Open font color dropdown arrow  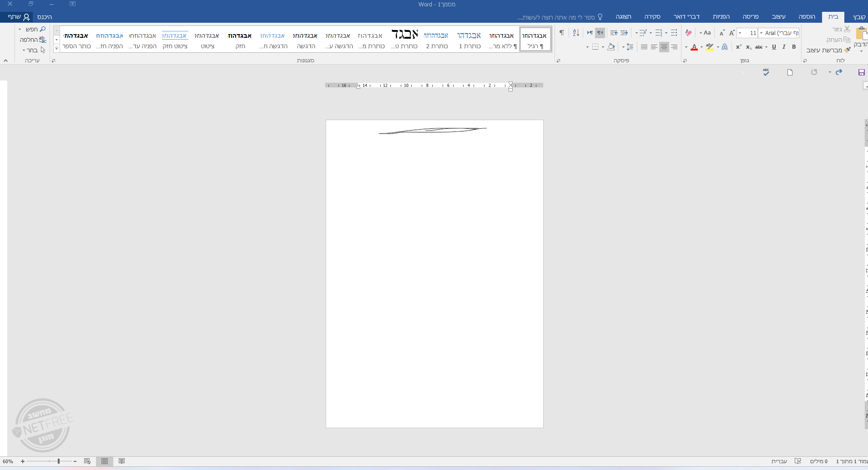686,47
